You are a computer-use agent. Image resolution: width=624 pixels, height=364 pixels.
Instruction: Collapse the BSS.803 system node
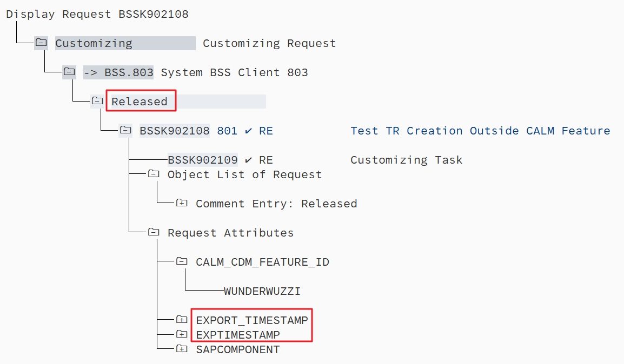pyautogui.click(x=69, y=72)
